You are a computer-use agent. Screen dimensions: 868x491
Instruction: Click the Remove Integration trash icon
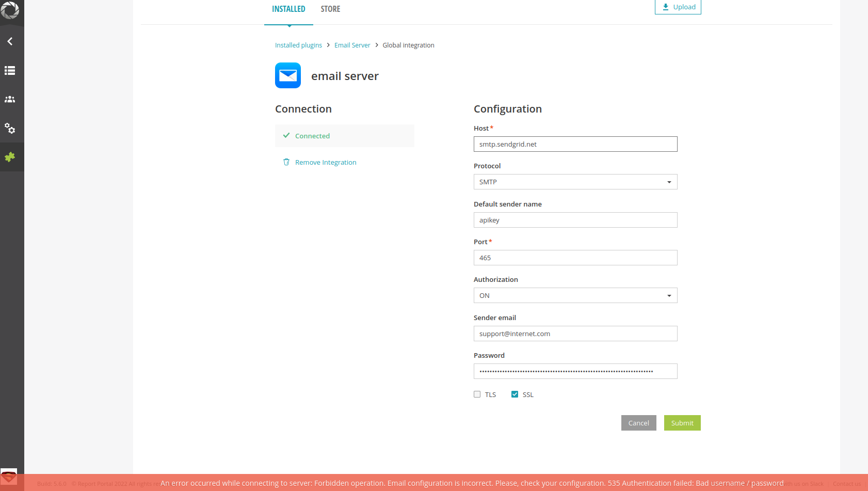[287, 162]
